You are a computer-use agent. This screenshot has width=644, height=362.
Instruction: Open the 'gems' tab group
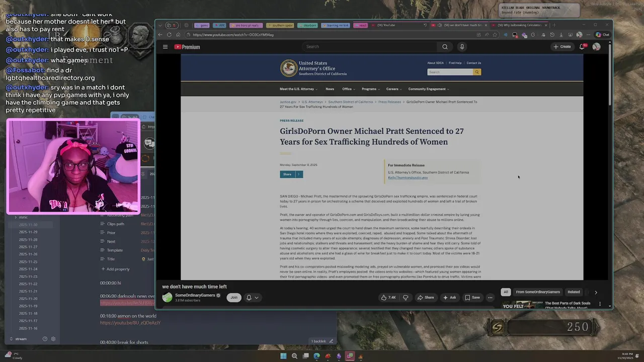(202, 25)
